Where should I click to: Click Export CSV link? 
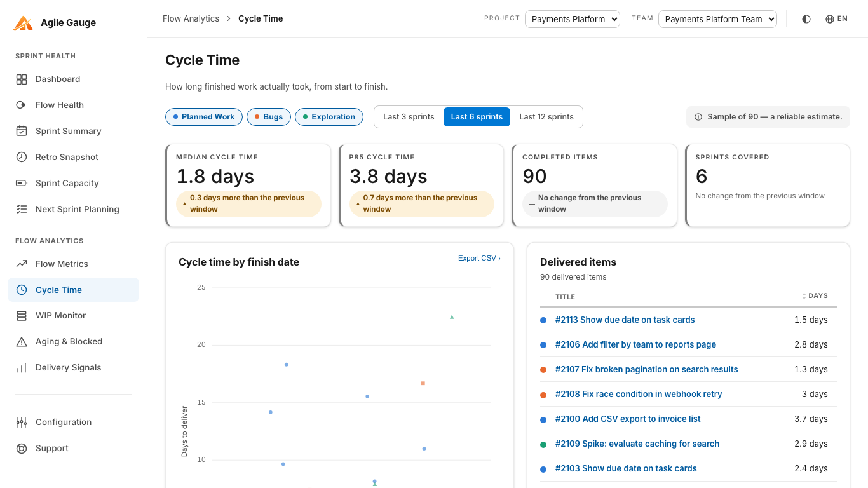(x=479, y=258)
